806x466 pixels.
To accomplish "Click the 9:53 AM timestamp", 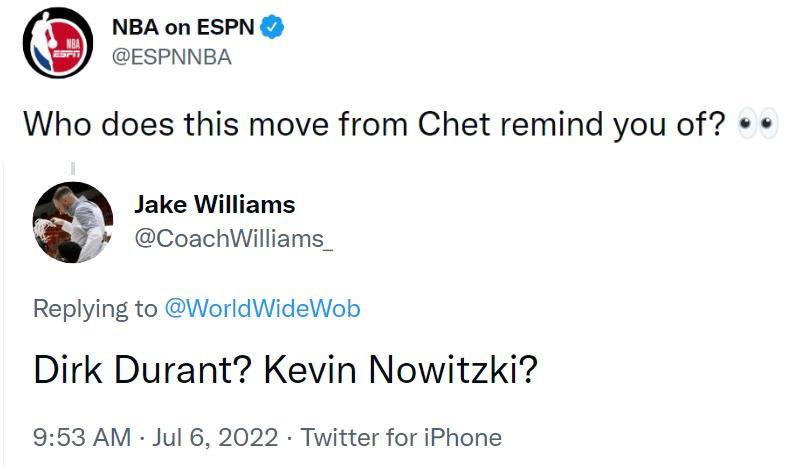I will [81, 437].
